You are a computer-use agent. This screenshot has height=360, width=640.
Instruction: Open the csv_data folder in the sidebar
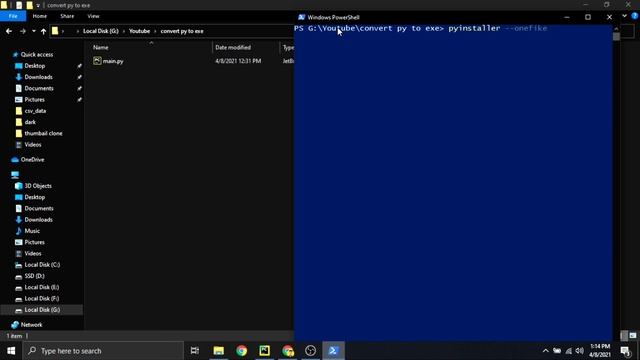click(x=35, y=111)
